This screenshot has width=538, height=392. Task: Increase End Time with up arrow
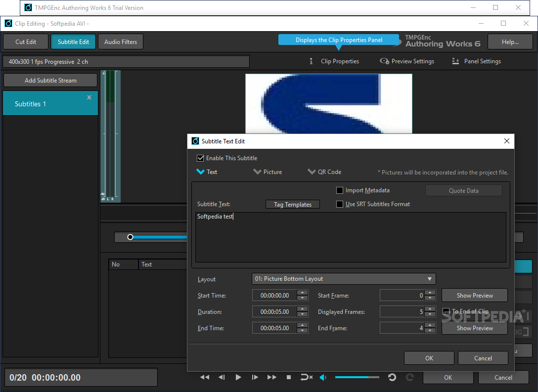[302, 325]
